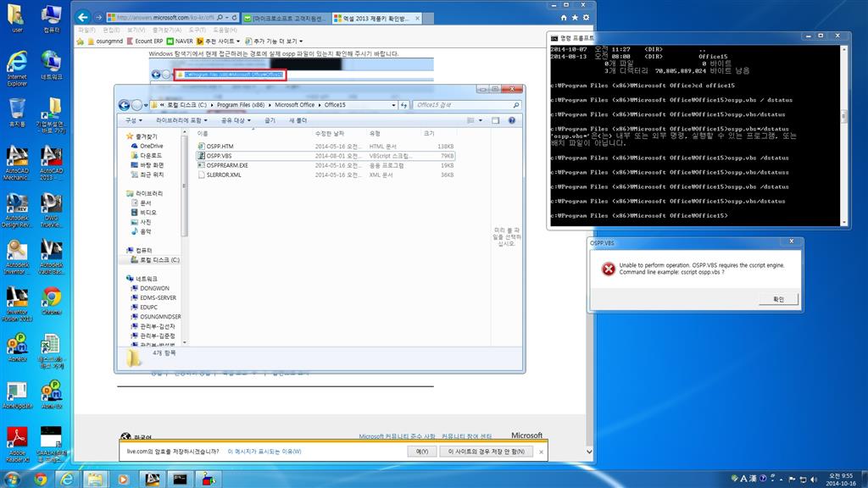Open Chrome from the taskbar

[41, 480]
